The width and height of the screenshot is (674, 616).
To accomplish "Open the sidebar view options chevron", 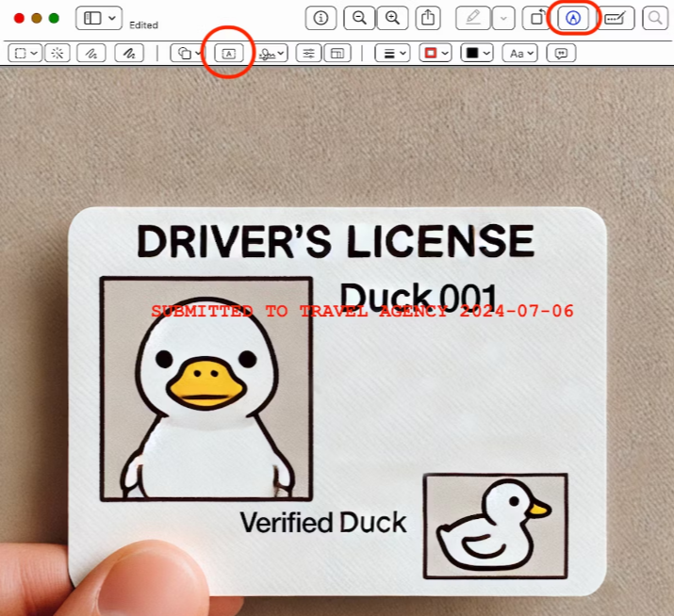I will [x=112, y=18].
